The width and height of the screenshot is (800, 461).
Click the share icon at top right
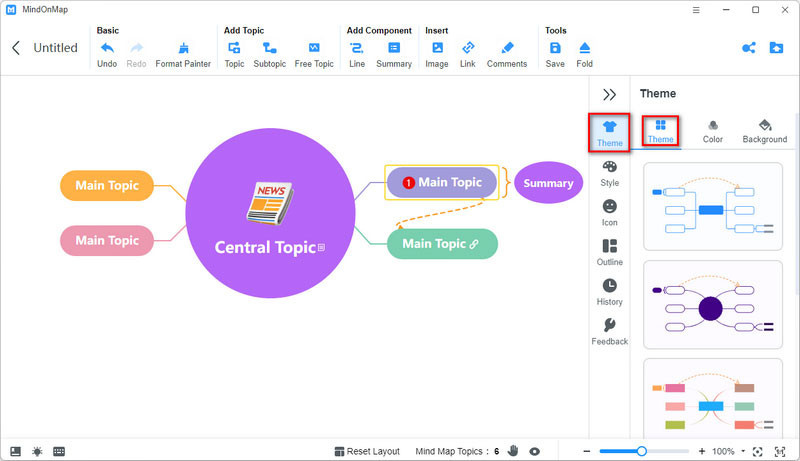[748, 48]
